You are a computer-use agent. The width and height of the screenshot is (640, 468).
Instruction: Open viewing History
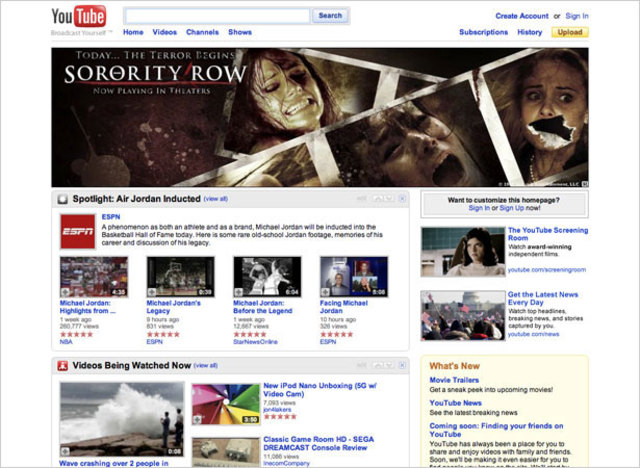click(x=530, y=32)
